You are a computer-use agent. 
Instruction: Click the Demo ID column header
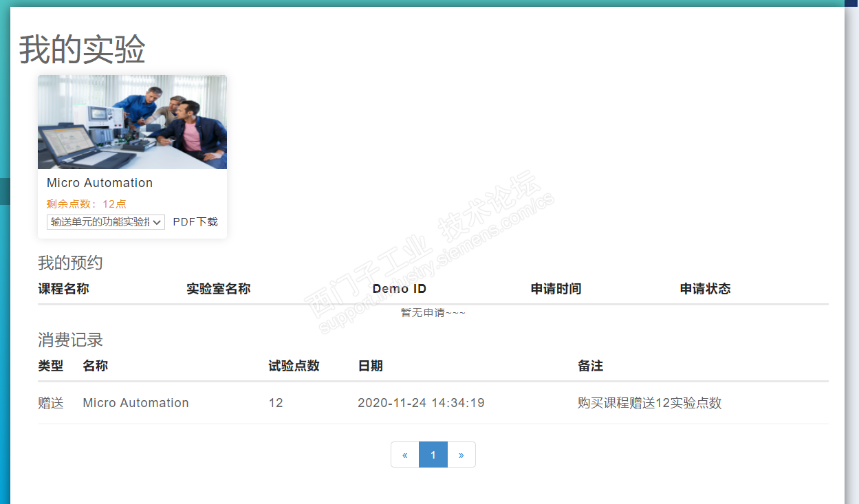(x=400, y=289)
